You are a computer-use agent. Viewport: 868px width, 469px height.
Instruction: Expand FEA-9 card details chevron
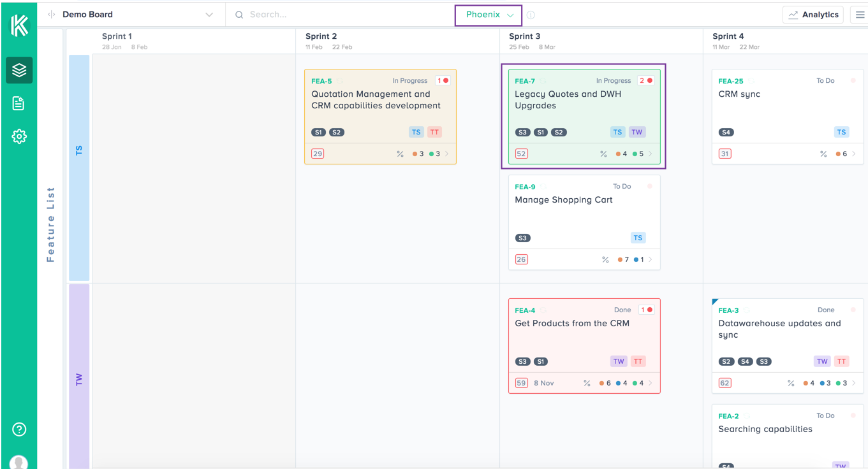click(x=651, y=259)
